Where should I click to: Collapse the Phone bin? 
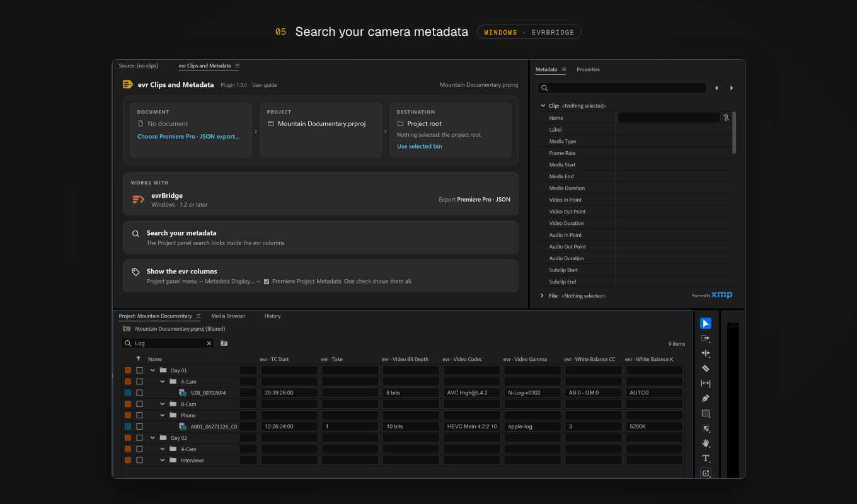(163, 415)
